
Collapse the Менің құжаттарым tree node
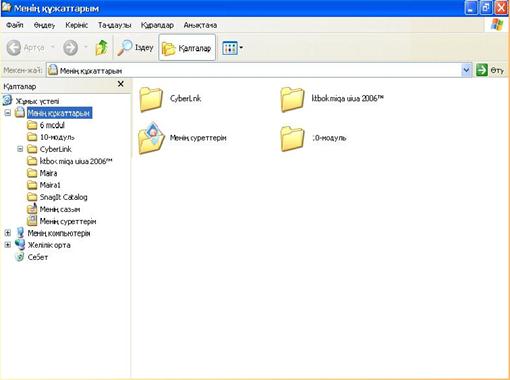coord(8,113)
